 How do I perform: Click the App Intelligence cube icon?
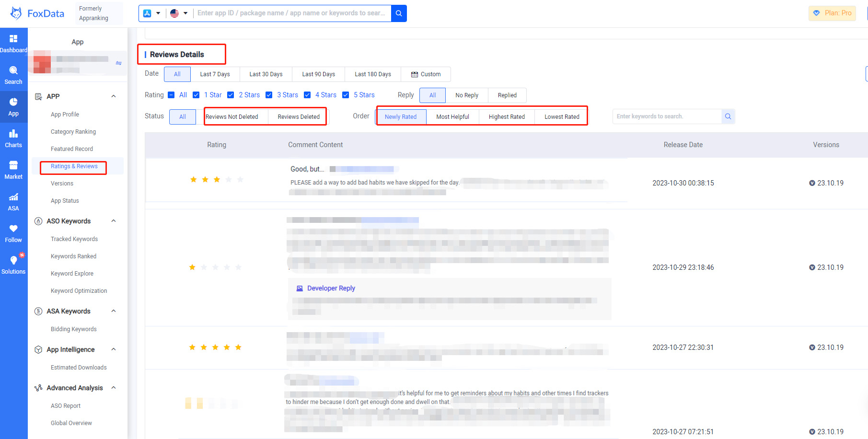[38, 349]
